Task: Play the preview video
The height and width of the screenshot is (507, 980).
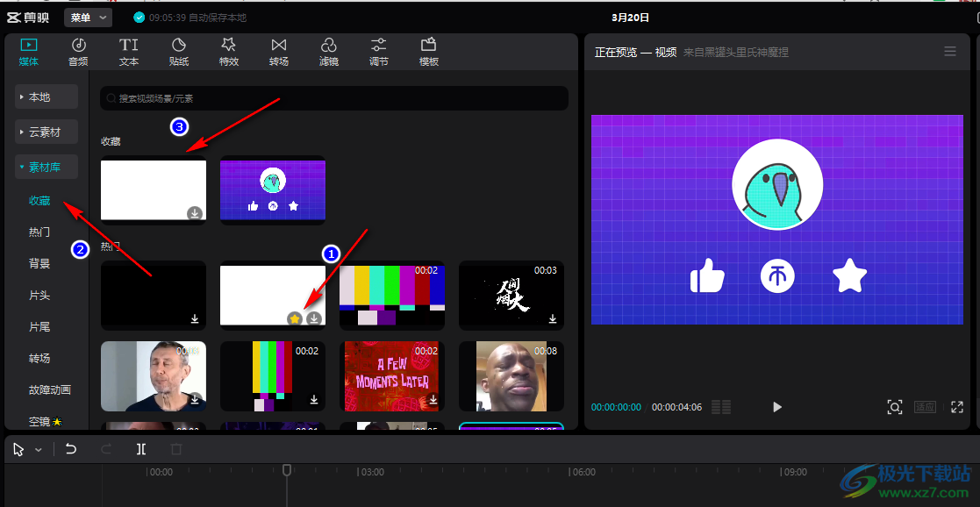Action: click(776, 407)
